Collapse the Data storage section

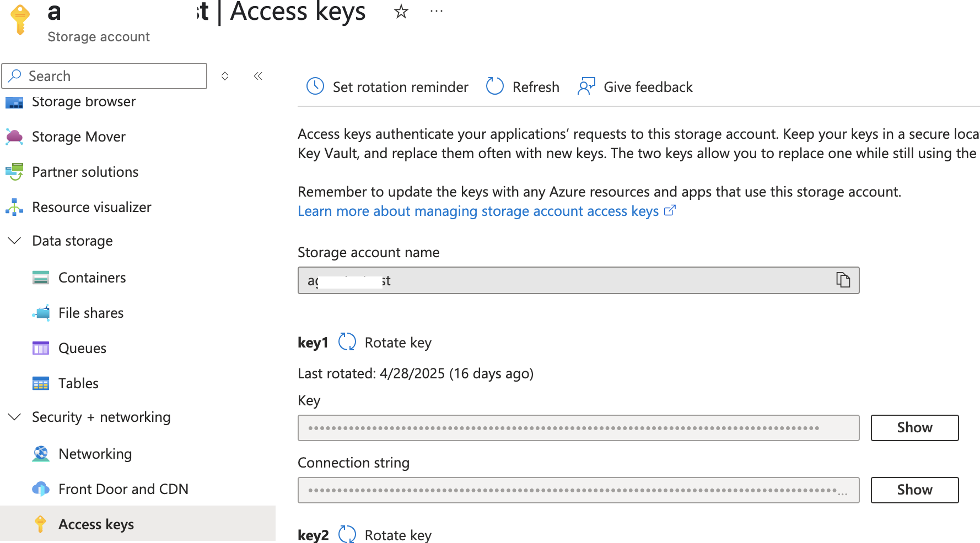point(15,241)
